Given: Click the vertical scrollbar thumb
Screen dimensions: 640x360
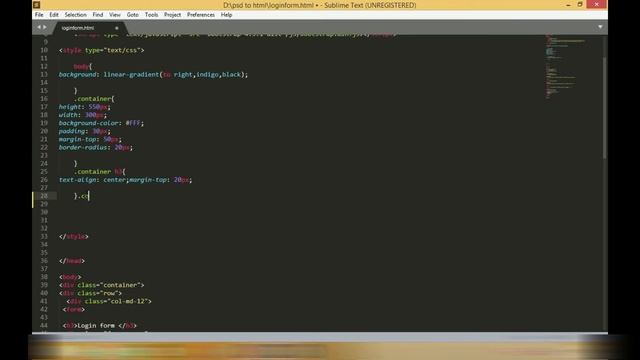Looking at the screenshot, I should point(604,108).
